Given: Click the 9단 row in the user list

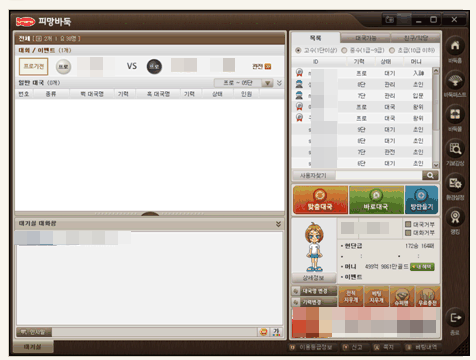Looking at the screenshot, I should pyautogui.click(x=362, y=129).
